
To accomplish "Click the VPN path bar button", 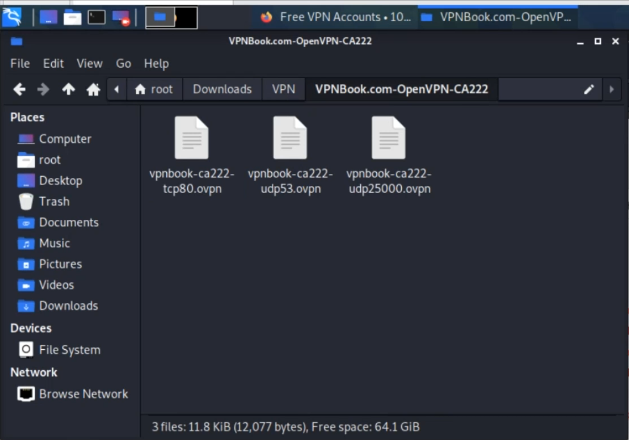I will (x=284, y=89).
